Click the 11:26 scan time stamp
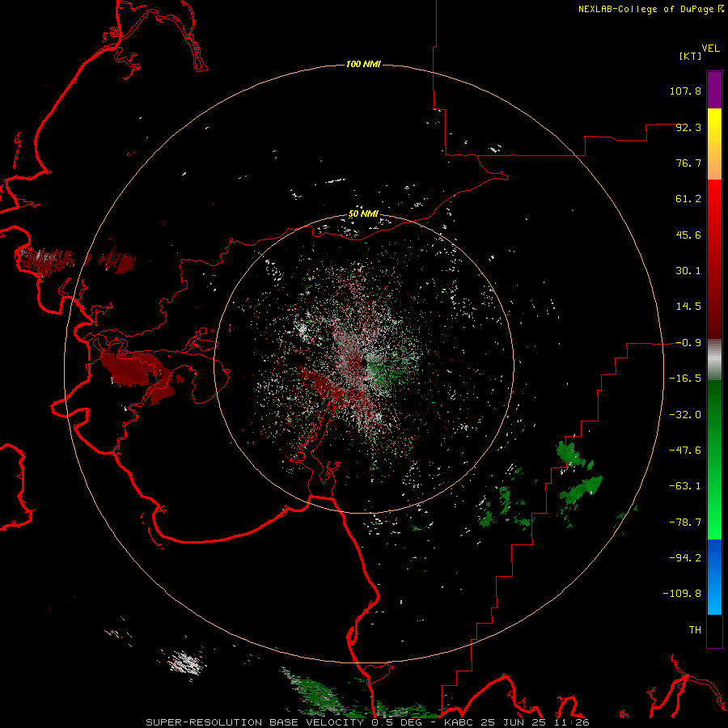This screenshot has height=728, width=728. (574, 722)
